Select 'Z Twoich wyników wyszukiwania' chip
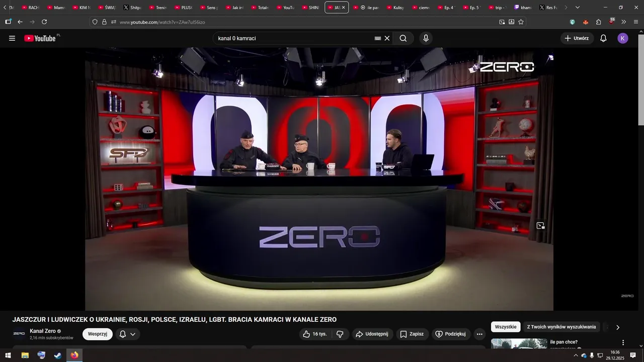Screen dimensions: 644x362 pos(561,327)
